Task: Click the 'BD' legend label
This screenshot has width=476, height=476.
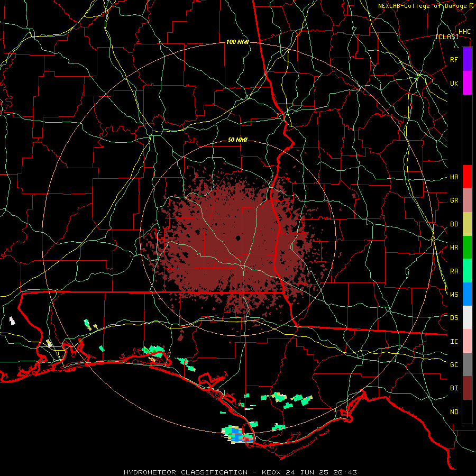Action: (x=454, y=224)
